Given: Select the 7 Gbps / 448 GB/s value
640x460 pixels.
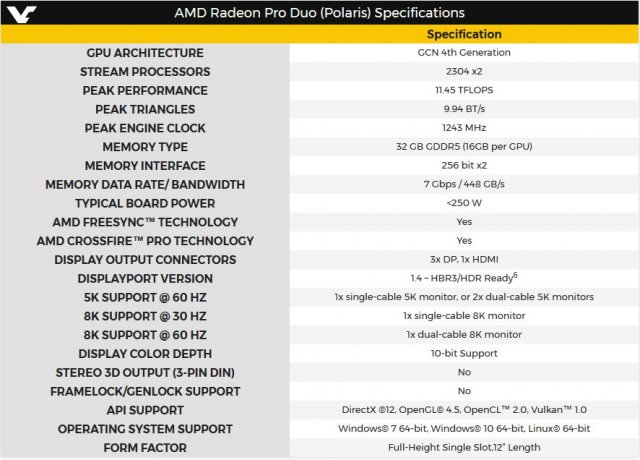Looking at the screenshot, I should click(x=463, y=184).
